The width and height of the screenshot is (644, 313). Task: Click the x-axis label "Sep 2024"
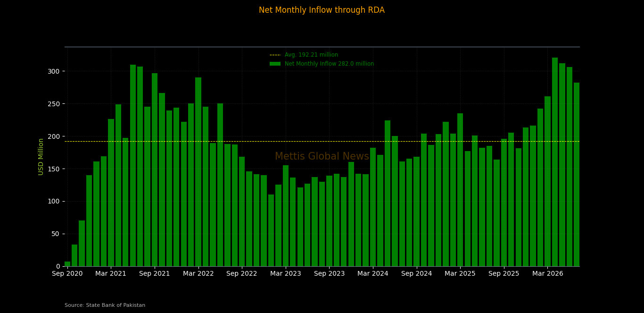[x=416, y=274]
